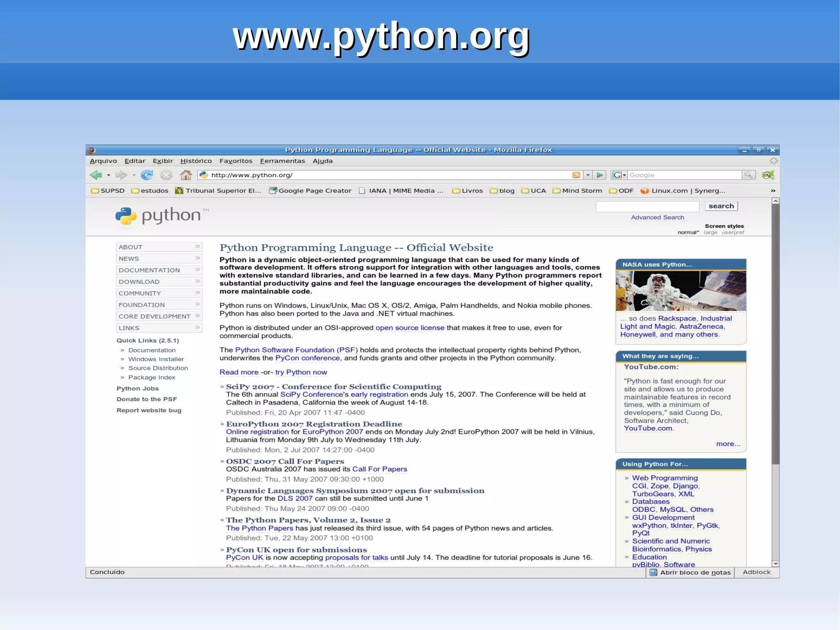Click the green creature toolbar icon

point(768,175)
